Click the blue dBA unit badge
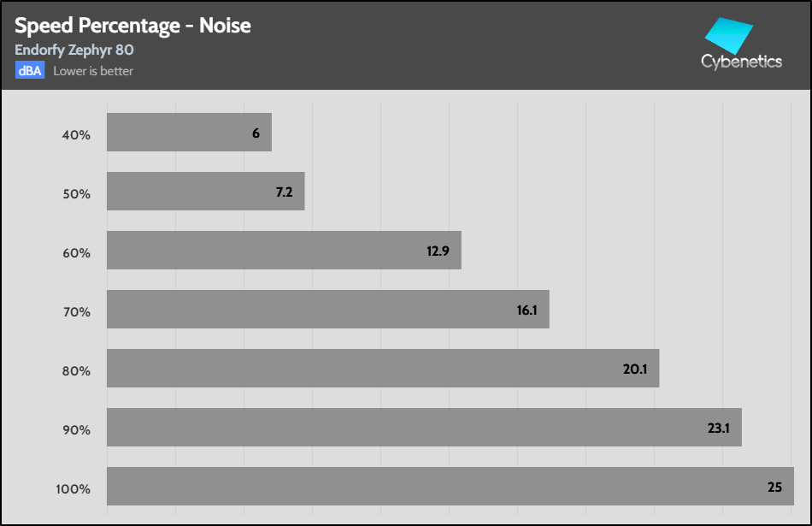The height and width of the screenshot is (526, 812). pyautogui.click(x=29, y=71)
